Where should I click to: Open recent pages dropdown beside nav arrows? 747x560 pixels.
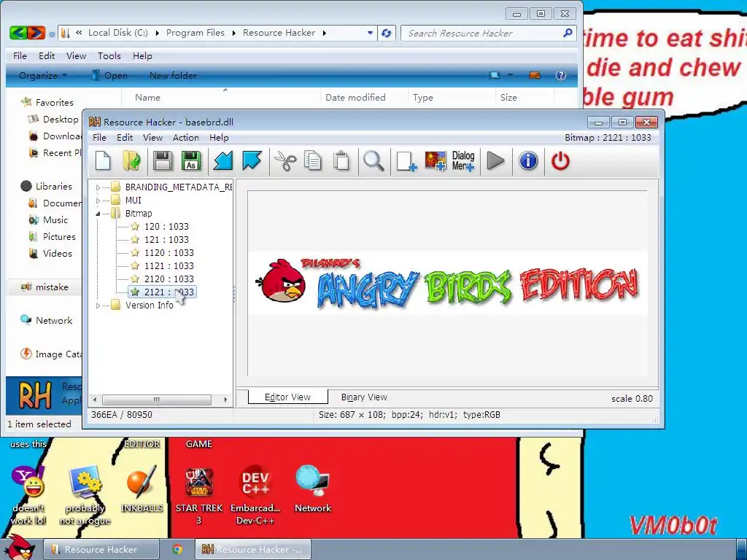[x=52, y=34]
